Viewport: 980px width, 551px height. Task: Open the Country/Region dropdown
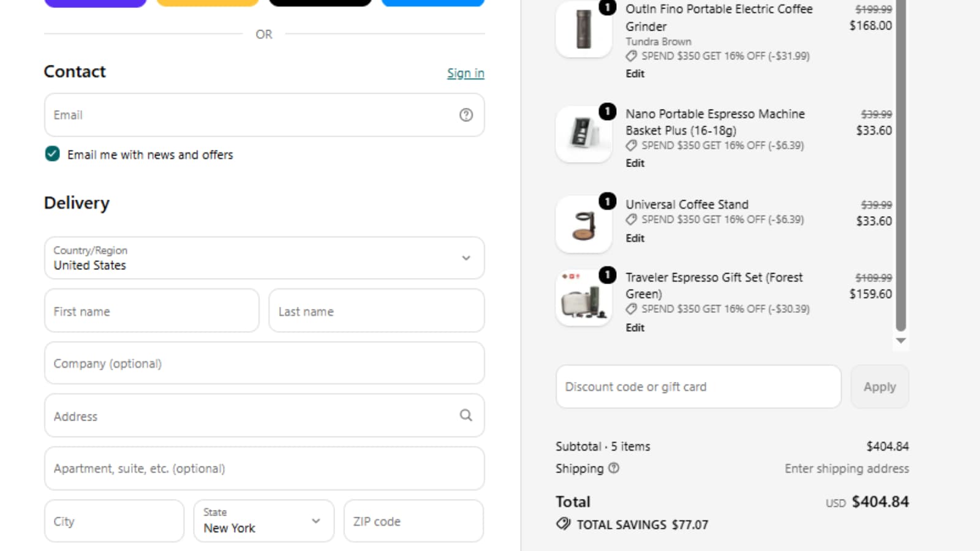click(265, 258)
